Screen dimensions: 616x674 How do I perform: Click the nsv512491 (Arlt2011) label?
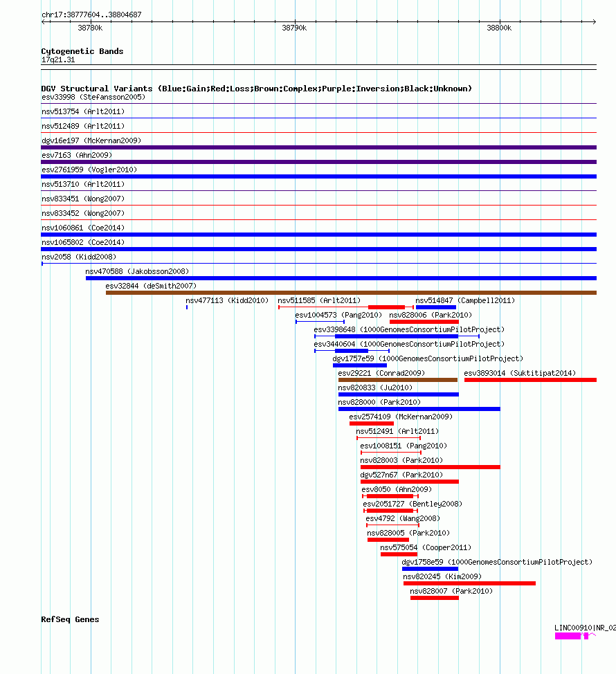(x=397, y=432)
